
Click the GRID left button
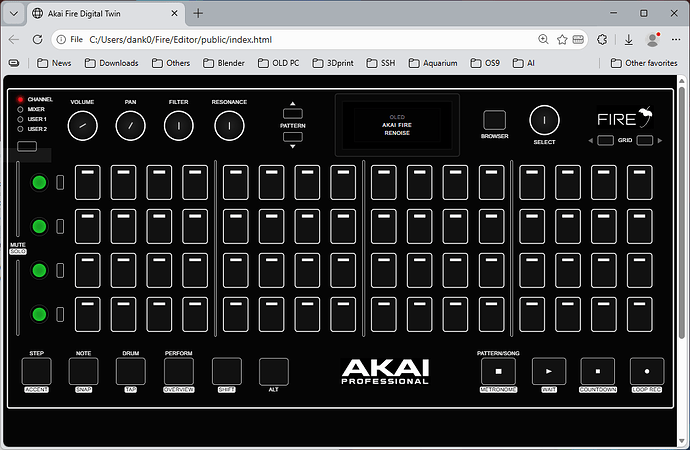coord(606,141)
